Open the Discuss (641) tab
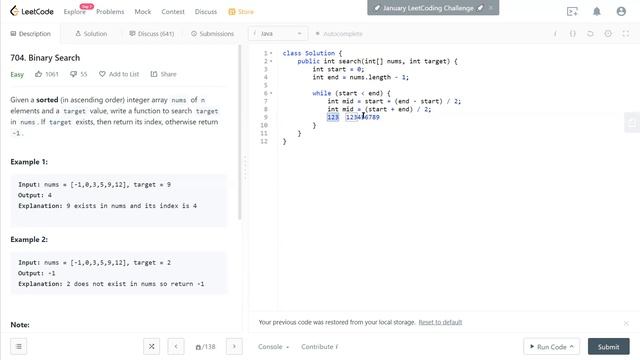640x360 pixels. click(151, 33)
